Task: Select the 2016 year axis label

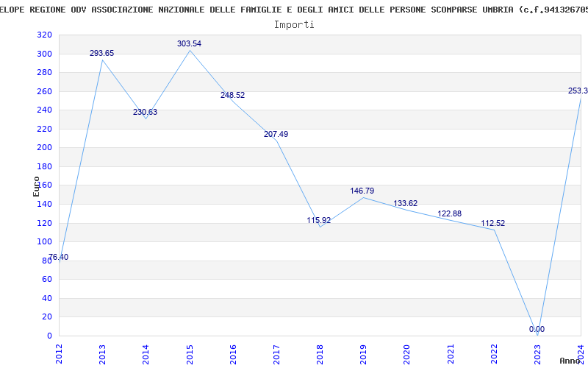Action: click(x=233, y=354)
